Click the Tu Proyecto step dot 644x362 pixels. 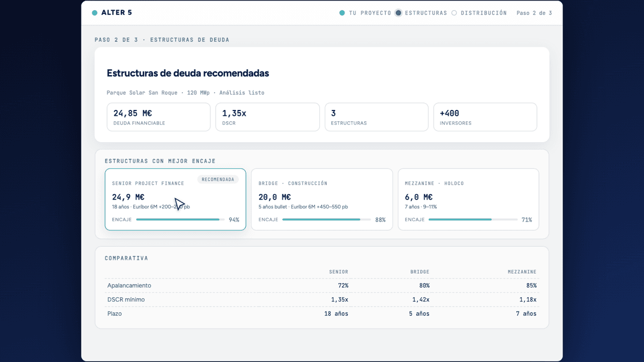tap(342, 13)
